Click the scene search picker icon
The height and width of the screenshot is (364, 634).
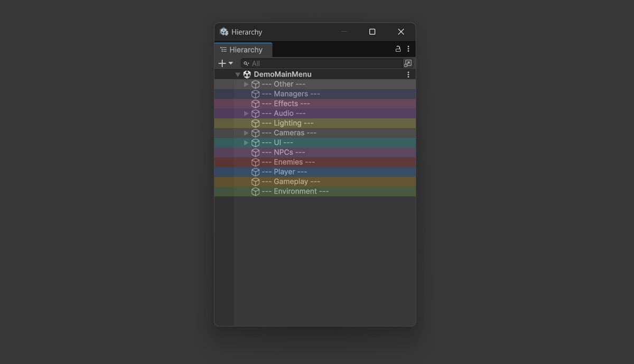(408, 63)
